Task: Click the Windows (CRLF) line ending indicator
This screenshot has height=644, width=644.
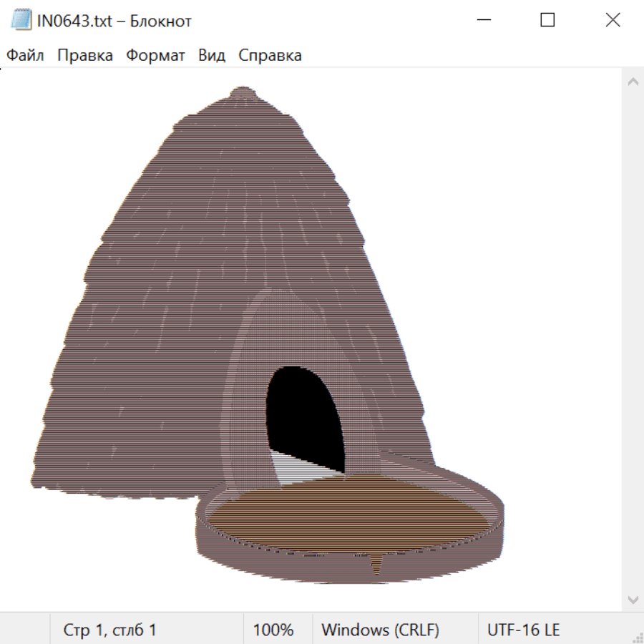Action: (x=380, y=630)
